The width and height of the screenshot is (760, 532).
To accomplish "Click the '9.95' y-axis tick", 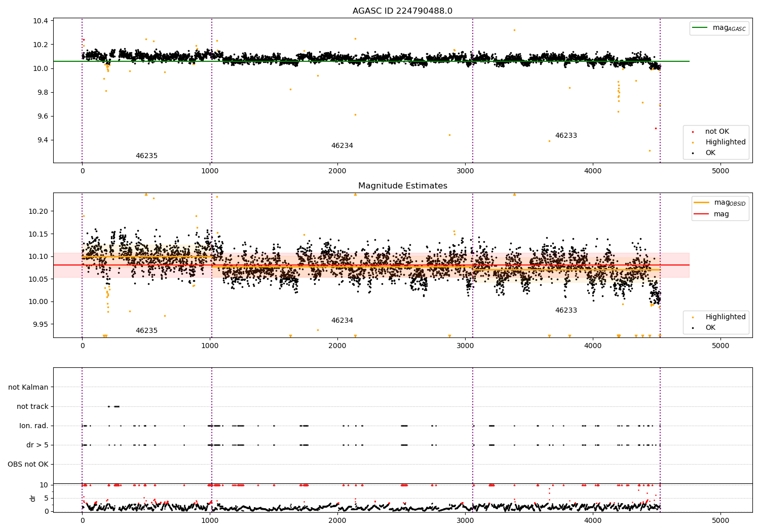I will coord(41,324).
